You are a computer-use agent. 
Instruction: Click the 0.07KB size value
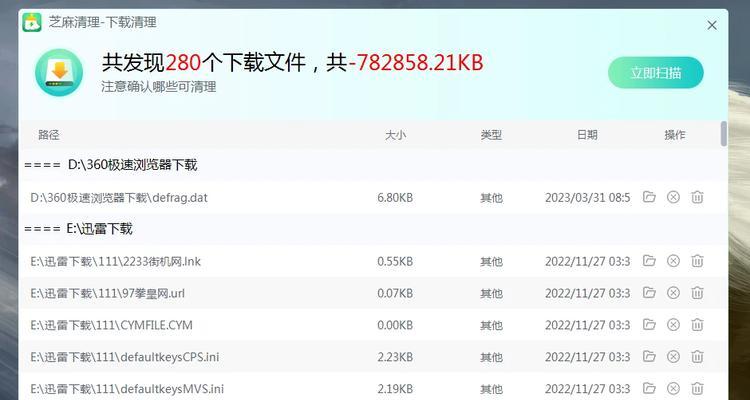click(x=395, y=293)
